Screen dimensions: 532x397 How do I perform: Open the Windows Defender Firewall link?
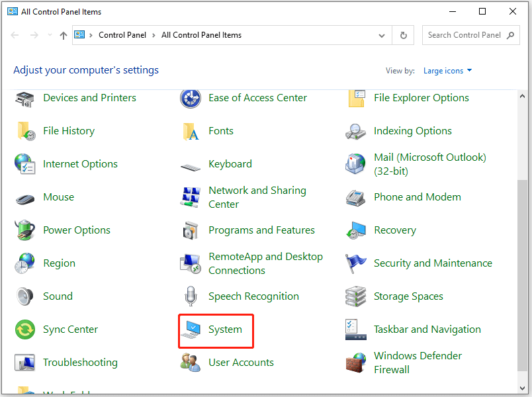tap(418, 363)
